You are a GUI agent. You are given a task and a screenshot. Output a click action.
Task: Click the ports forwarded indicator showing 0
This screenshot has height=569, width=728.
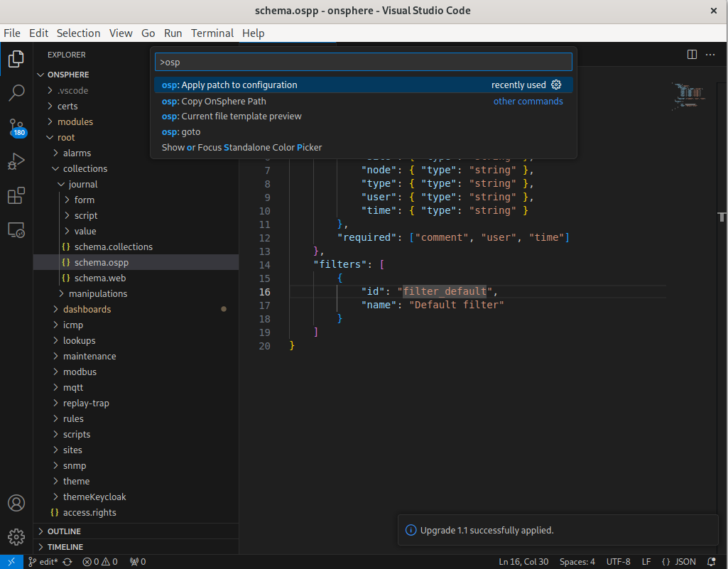click(138, 562)
